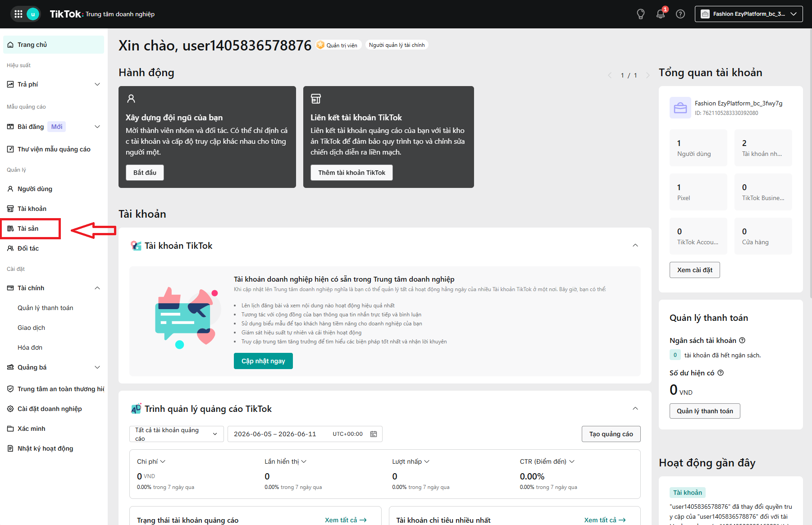Go to previous action page arrow
This screenshot has width=812, height=525.
pyautogui.click(x=610, y=75)
